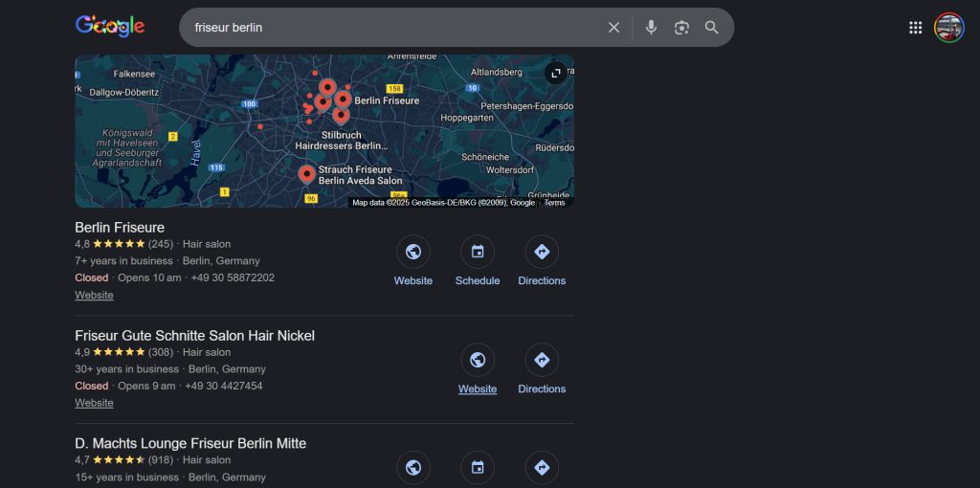980x488 pixels.
Task: Start voice search with microphone icon
Action: (651, 28)
